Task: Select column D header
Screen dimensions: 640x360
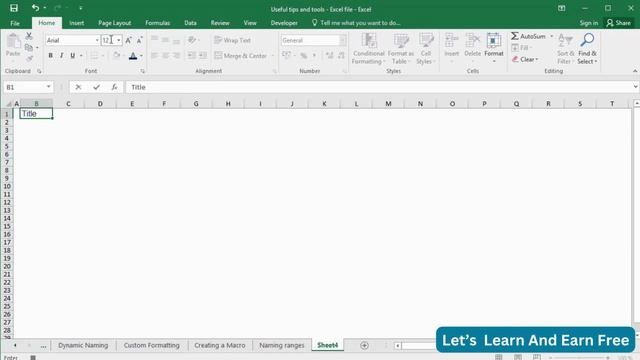Action: tap(100, 104)
